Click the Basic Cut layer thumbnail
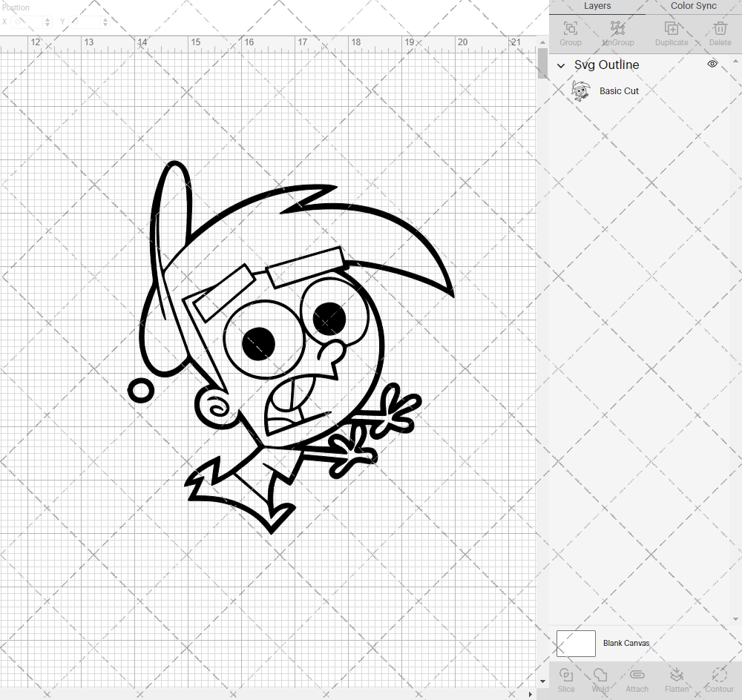Screen dimensions: 742x700 (x=582, y=90)
